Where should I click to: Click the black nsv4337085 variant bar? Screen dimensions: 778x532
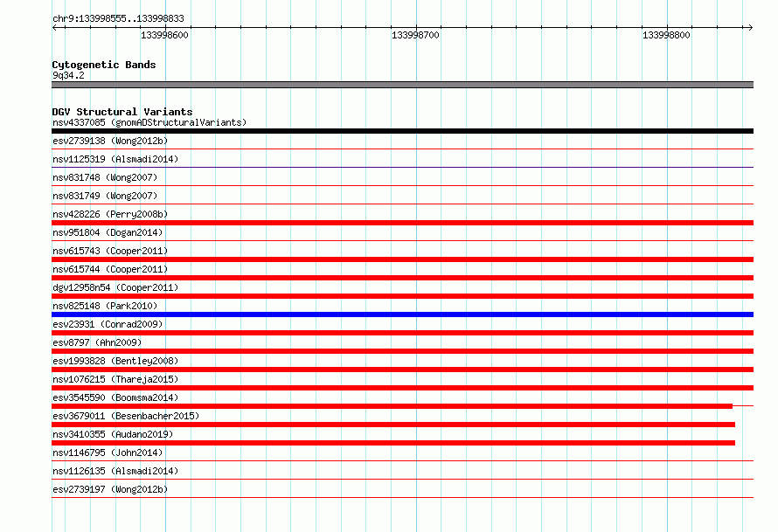402,131
